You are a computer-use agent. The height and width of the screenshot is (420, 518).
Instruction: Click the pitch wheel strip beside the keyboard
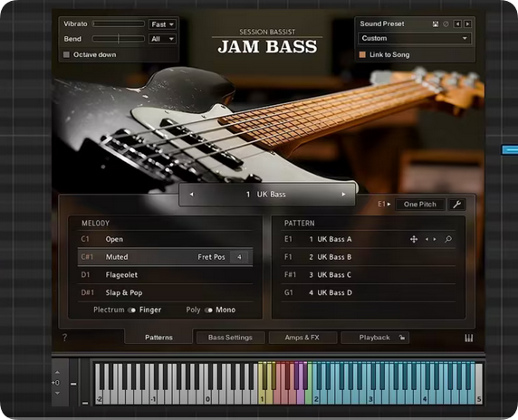(x=73, y=382)
